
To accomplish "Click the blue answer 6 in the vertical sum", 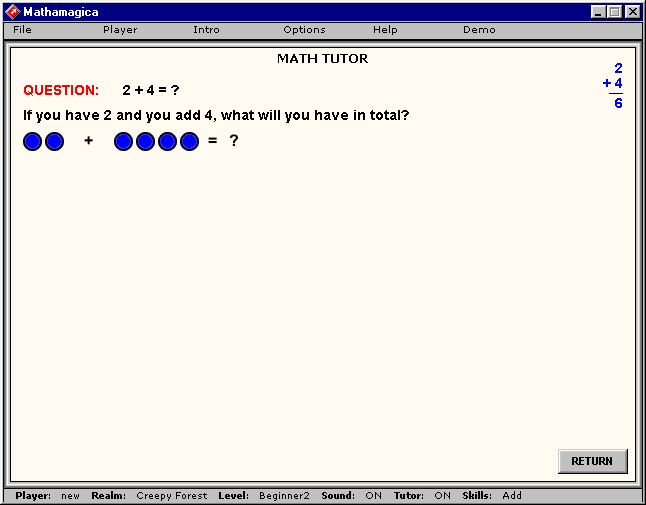I will point(618,103).
